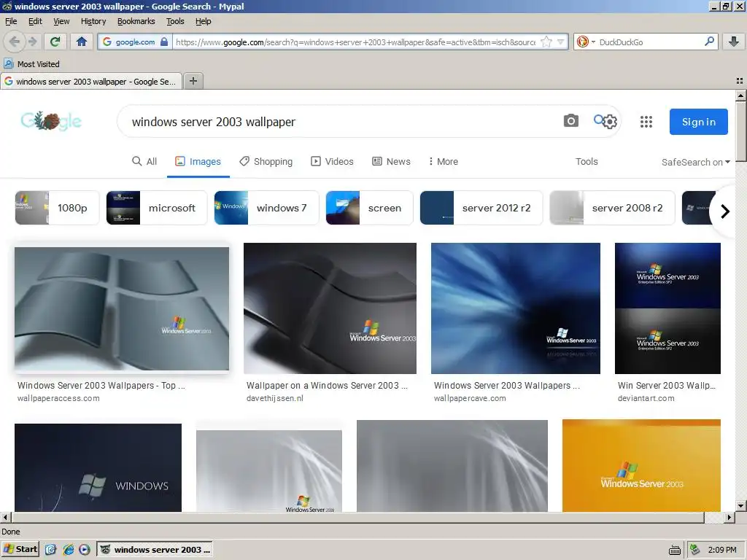Click the Google logo
The image size is (747, 560).
coord(52,121)
